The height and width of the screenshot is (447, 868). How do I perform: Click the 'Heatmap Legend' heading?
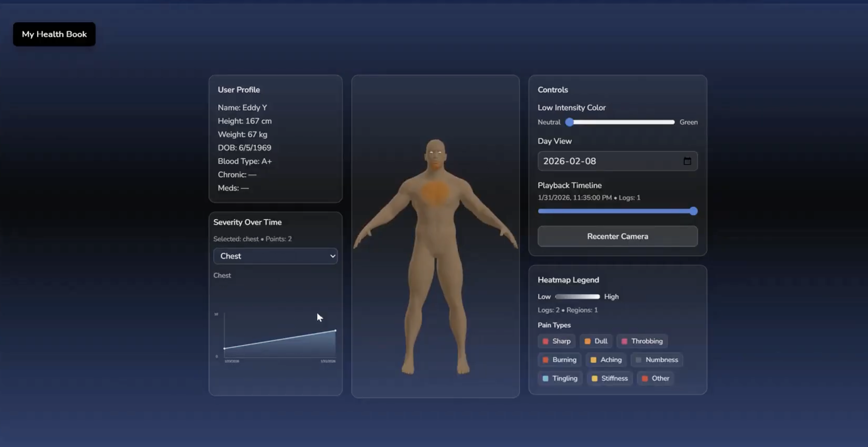point(568,280)
